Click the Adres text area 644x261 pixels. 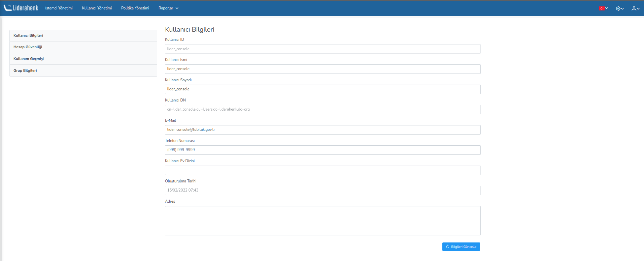(x=323, y=221)
